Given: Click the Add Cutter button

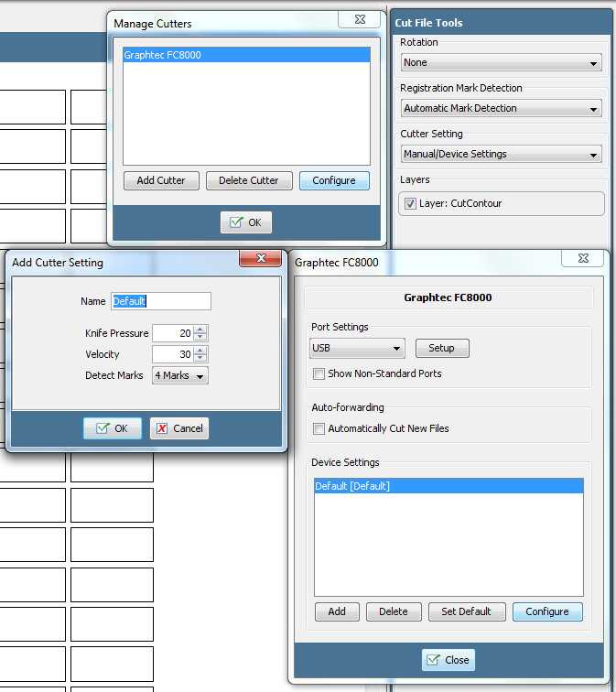Looking at the screenshot, I should (x=161, y=180).
